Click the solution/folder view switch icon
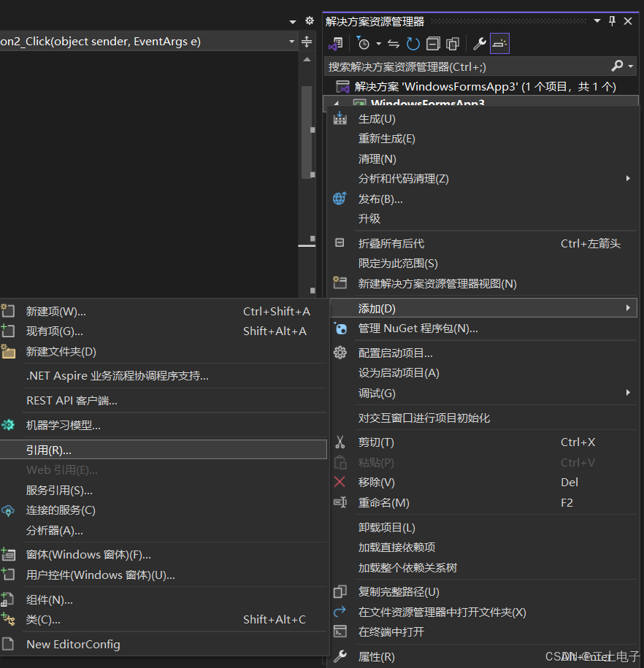The width and height of the screenshot is (644, 668). [x=337, y=44]
